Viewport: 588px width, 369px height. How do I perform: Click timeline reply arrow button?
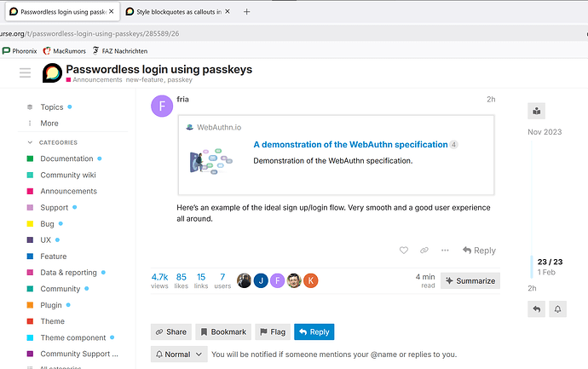click(536, 309)
